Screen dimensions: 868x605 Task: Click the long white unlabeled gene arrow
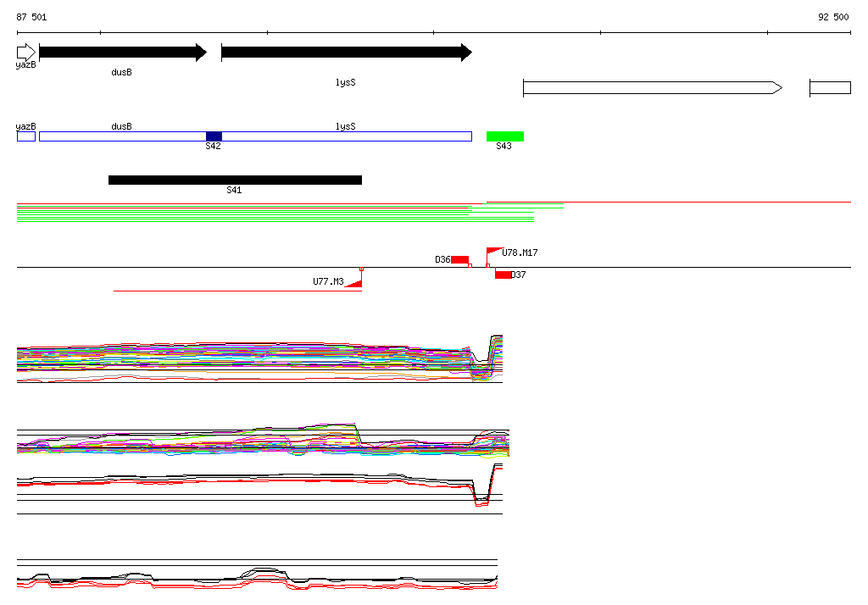click(x=653, y=87)
